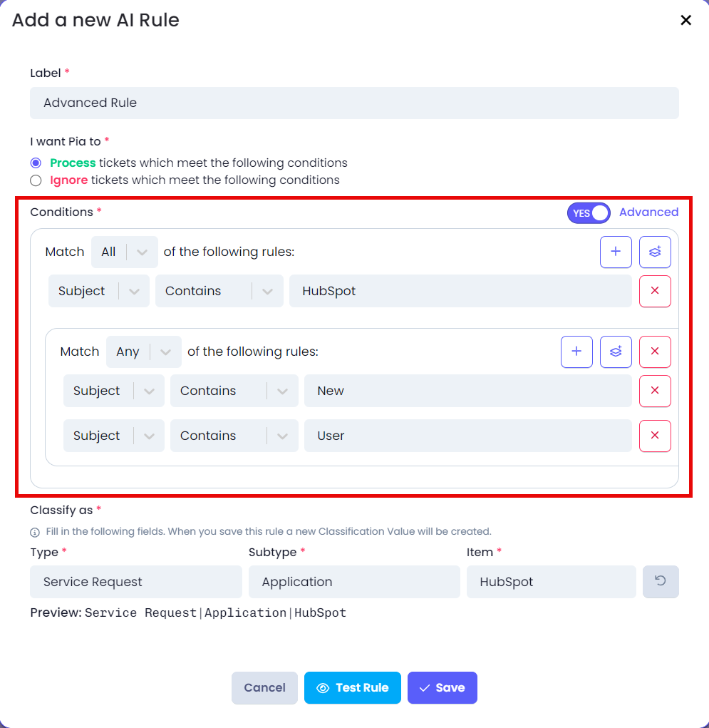Image resolution: width=709 pixels, height=728 pixels.
Task: Select the Ignore tickets radio option
Action: point(36,180)
